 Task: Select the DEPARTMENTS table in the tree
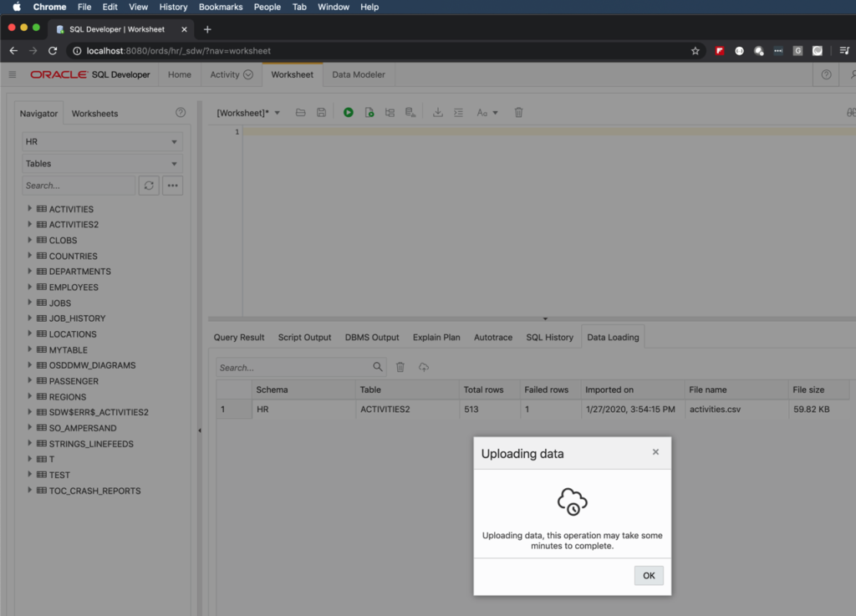pos(79,271)
